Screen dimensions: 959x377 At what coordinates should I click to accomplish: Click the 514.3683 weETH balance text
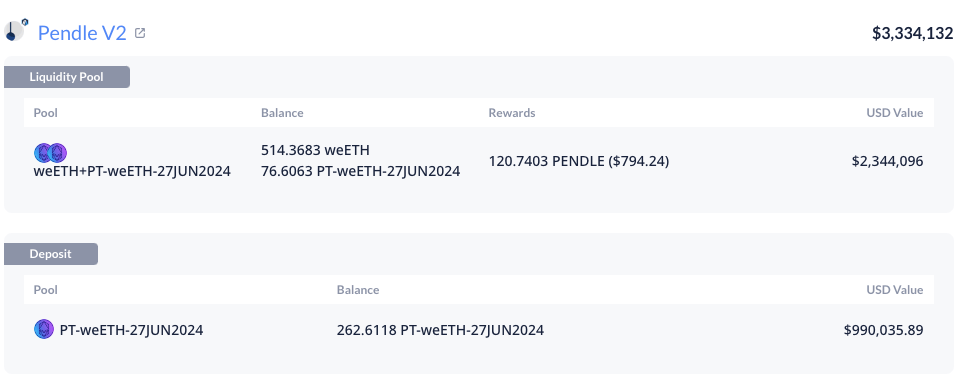click(x=316, y=151)
